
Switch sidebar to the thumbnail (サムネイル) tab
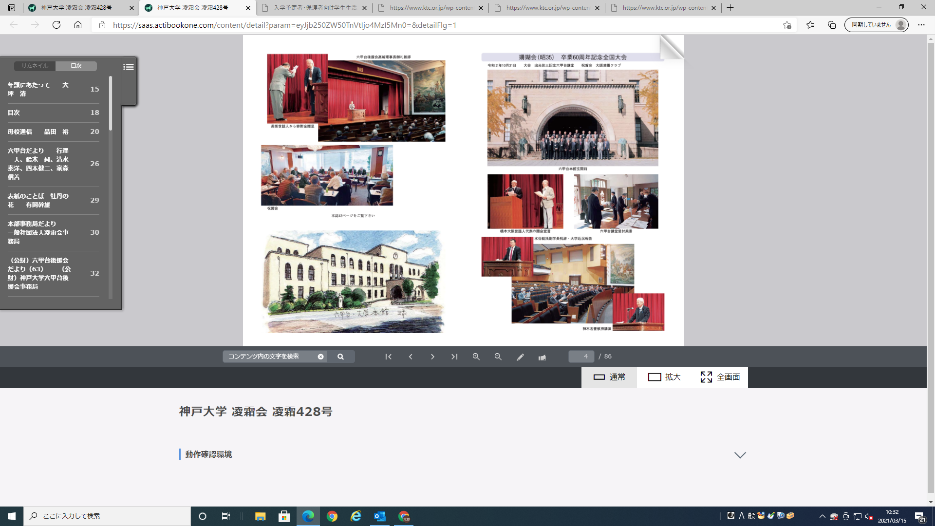pos(35,66)
